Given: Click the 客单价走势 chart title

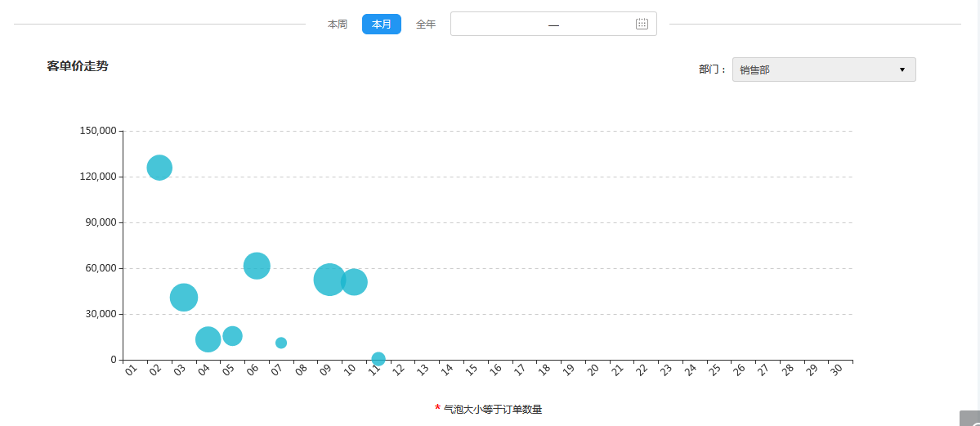Looking at the screenshot, I should point(78,66).
